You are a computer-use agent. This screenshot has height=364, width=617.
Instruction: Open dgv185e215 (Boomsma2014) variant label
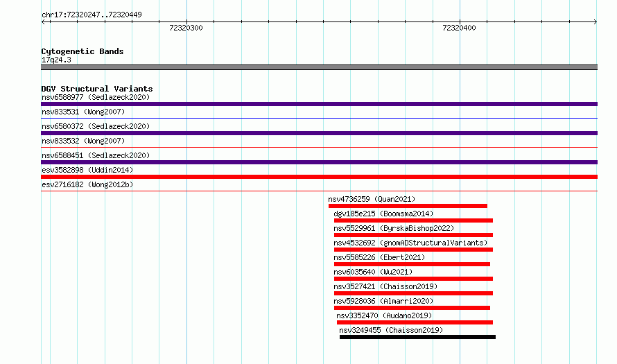[x=383, y=214]
